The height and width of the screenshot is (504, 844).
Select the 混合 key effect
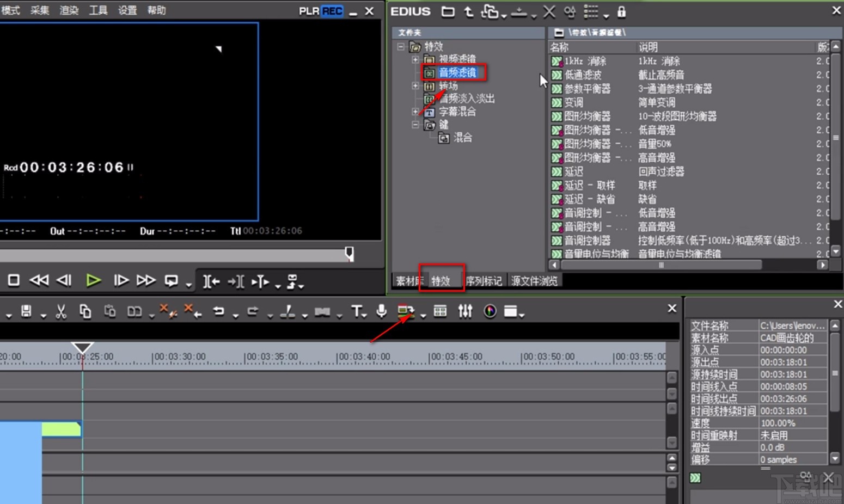pos(463,137)
